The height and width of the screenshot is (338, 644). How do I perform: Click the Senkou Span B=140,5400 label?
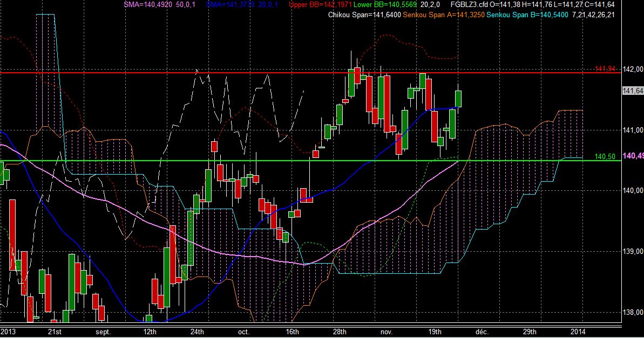pyautogui.click(x=528, y=15)
